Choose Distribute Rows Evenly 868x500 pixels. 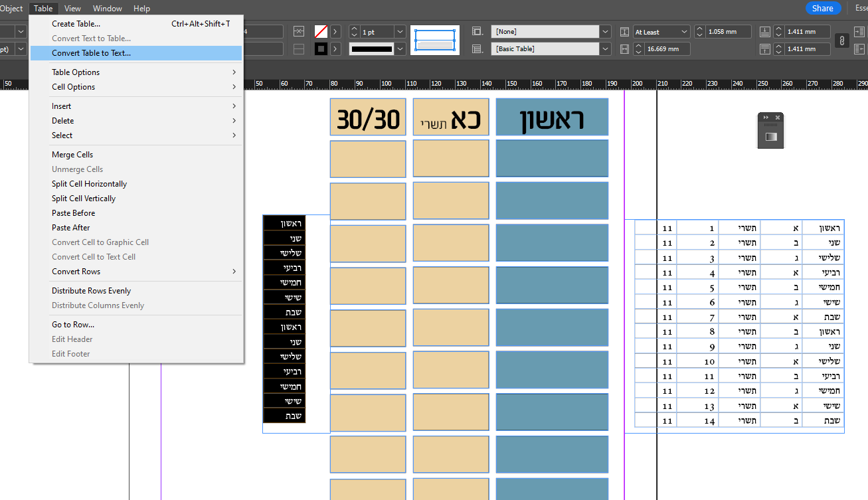pyautogui.click(x=136, y=291)
